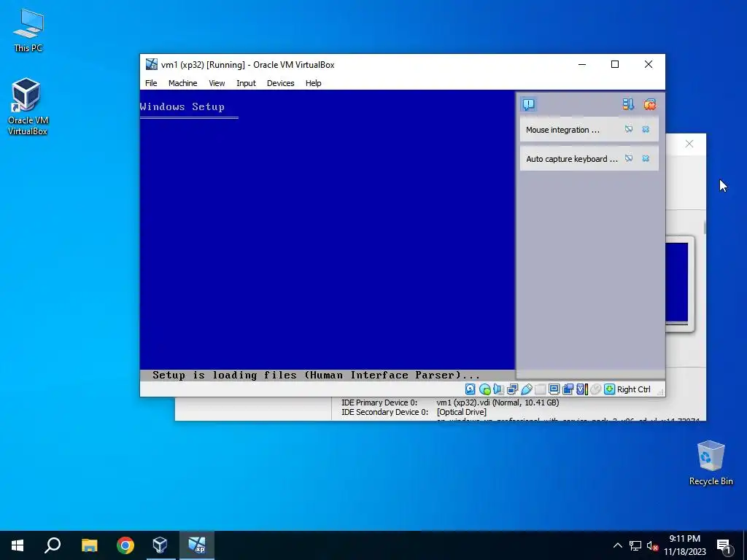
Task: Open File Explorer from the taskbar
Action: pos(89,545)
